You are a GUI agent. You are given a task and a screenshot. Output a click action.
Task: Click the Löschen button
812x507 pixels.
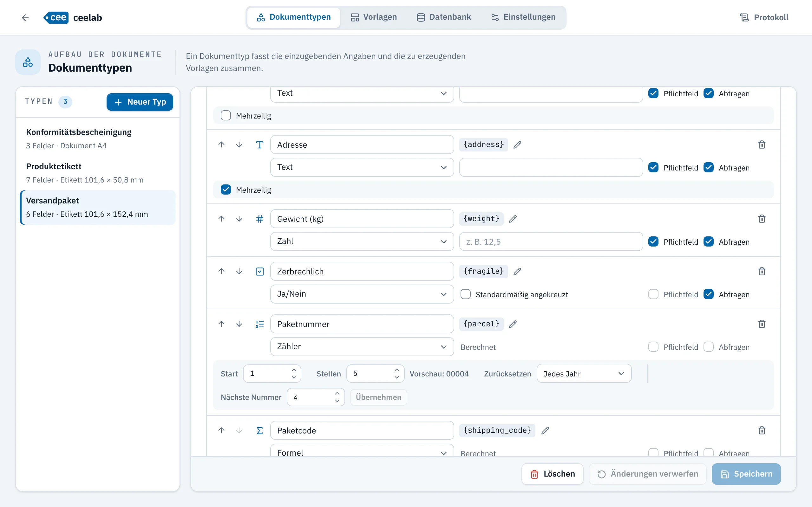coord(552,474)
